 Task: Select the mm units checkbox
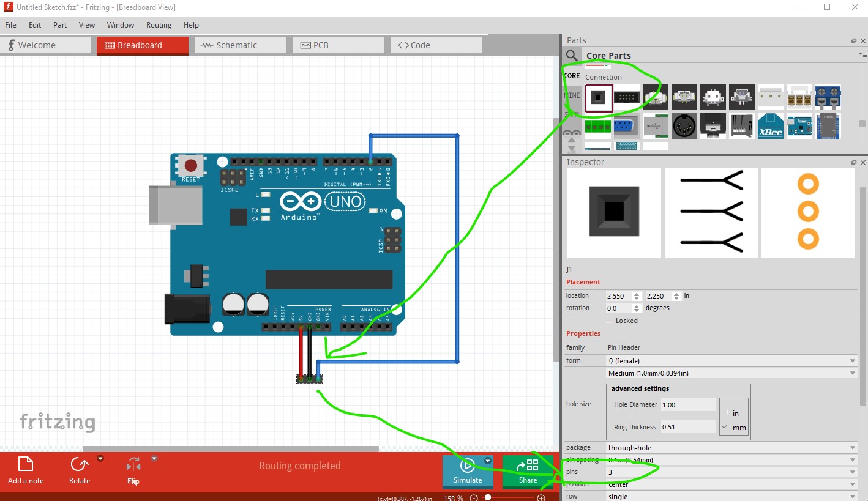tap(725, 427)
